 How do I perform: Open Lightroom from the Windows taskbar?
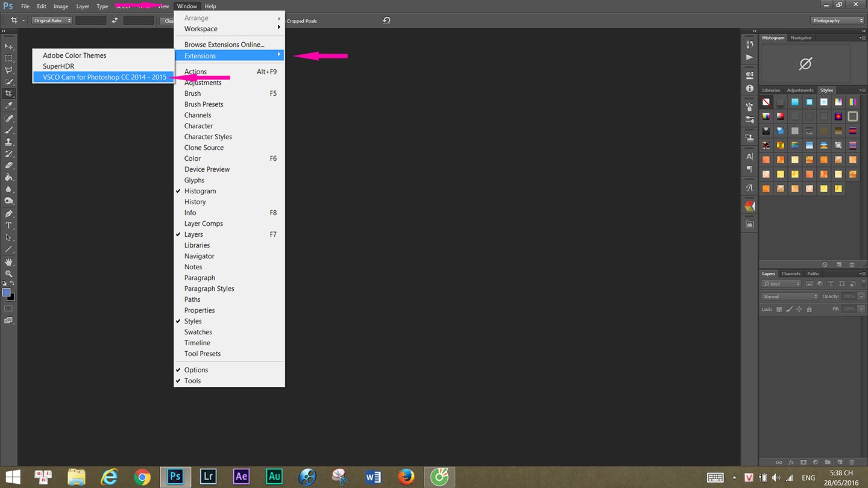(209, 477)
